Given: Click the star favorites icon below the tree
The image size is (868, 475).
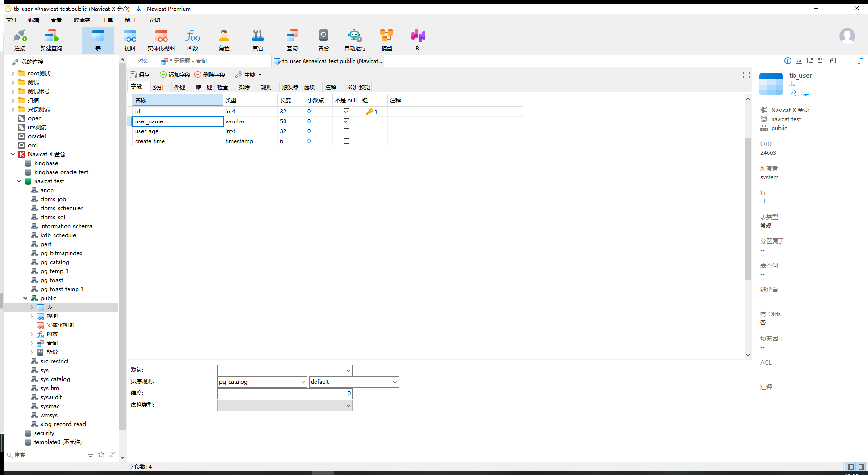Looking at the screenshot, I should coord(101,455).
